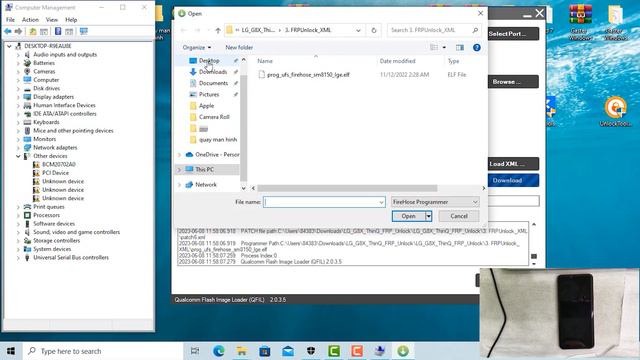Click the Cancel button in dialog

[x=459, y=216]
